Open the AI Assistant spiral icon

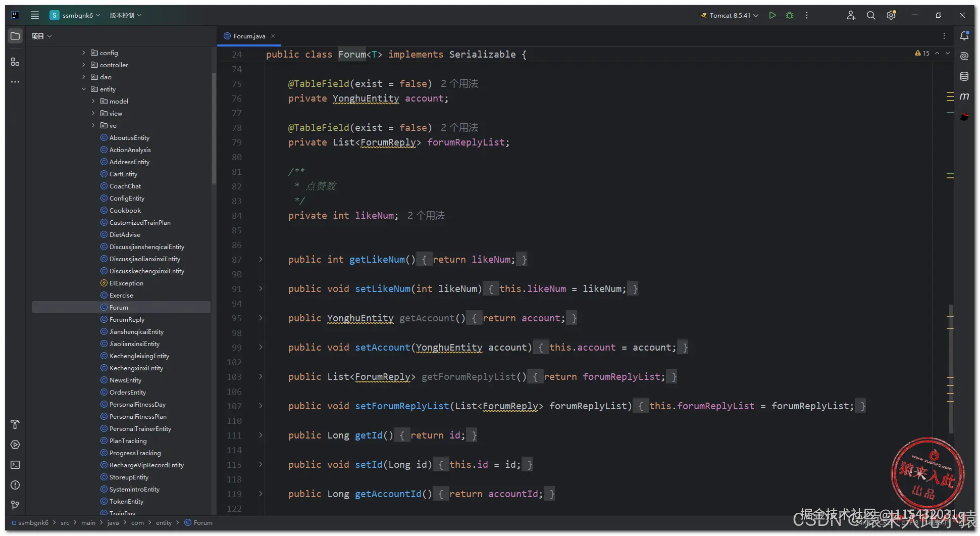click(x=964, y=56)
